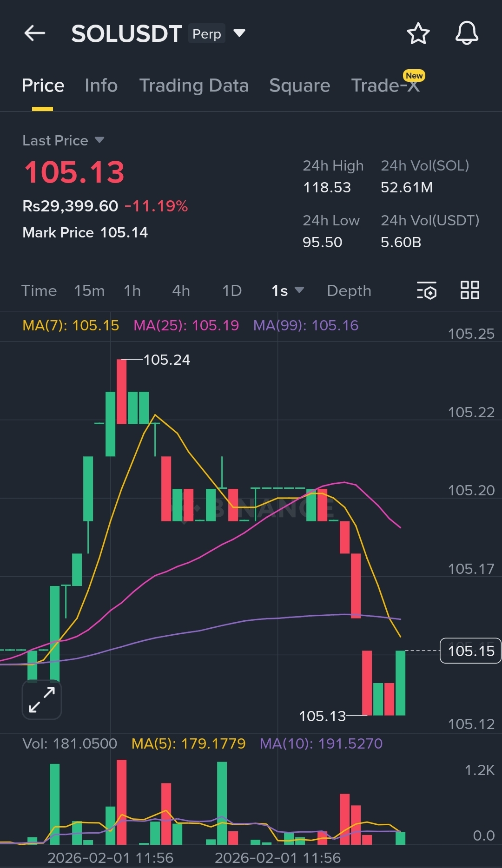The image size is (502, 868).
Task: Go to the Square tab
Action: tap(299, 85)
